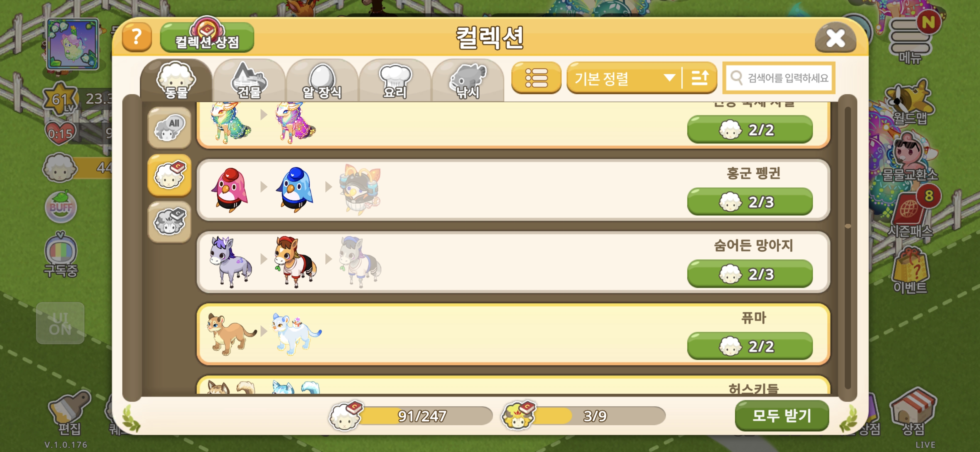Open the 컬렉션 상점 shop button

click(x=207, y=37)
